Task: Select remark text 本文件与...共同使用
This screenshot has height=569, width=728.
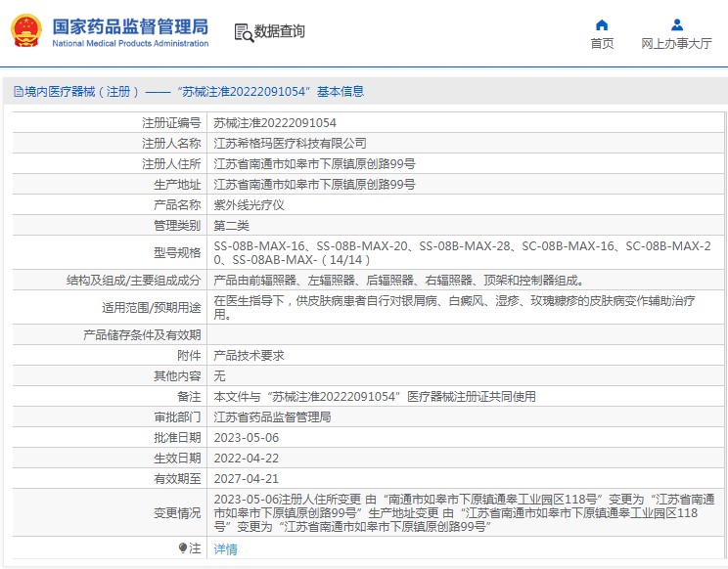Action: [375, 397]
